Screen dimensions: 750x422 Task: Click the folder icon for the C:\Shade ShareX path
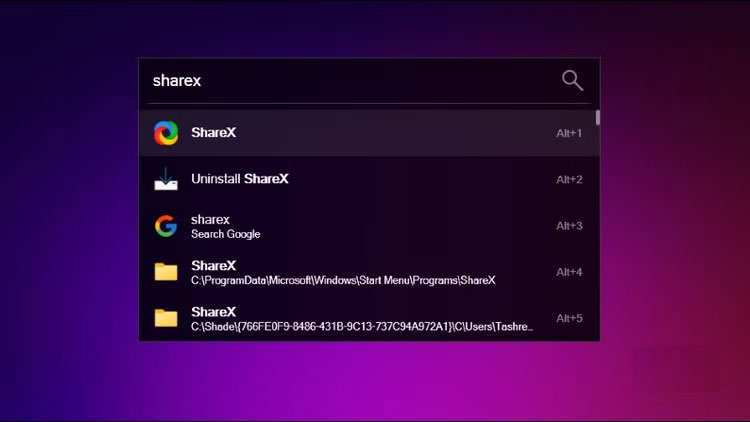click(x=166, y=318)
